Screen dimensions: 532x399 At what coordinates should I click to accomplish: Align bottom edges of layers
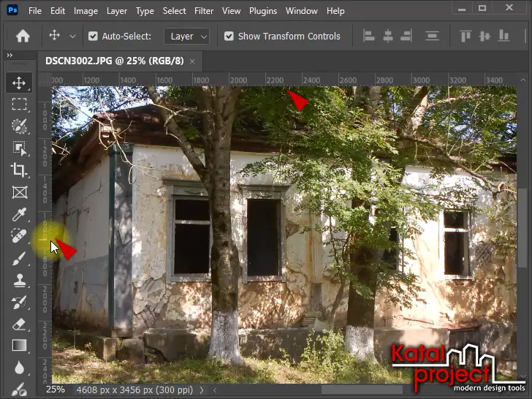coord(503,36)
